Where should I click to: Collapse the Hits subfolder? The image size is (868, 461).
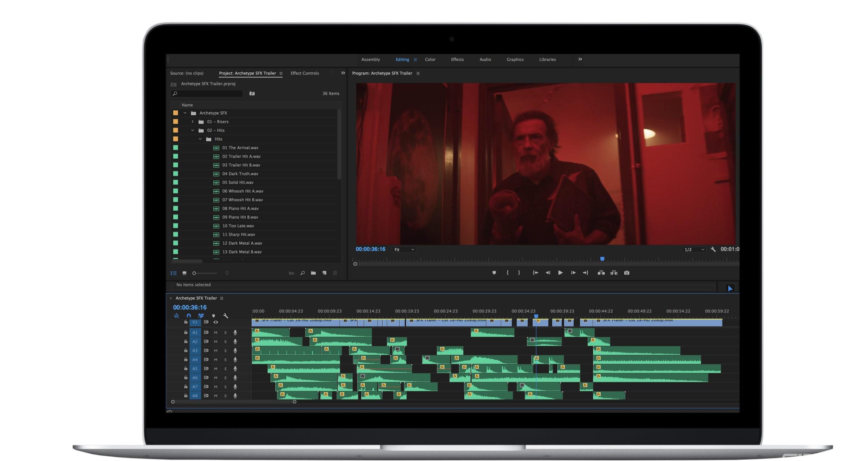coord(200,139)
